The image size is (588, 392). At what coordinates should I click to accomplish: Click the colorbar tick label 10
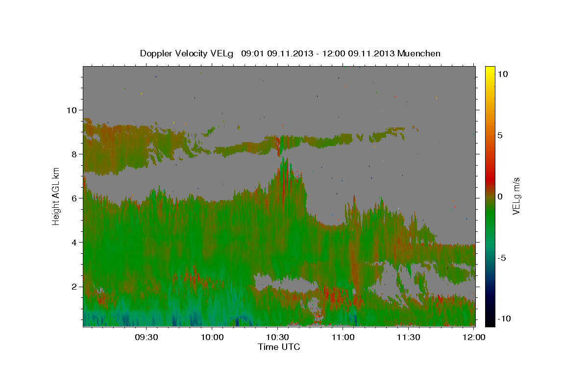point(502,73)
